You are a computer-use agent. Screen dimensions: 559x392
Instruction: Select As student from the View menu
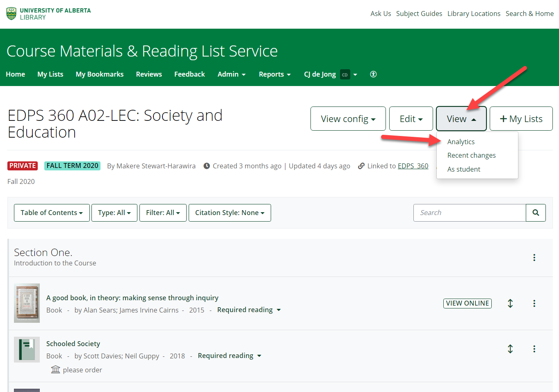click(464, 169)
